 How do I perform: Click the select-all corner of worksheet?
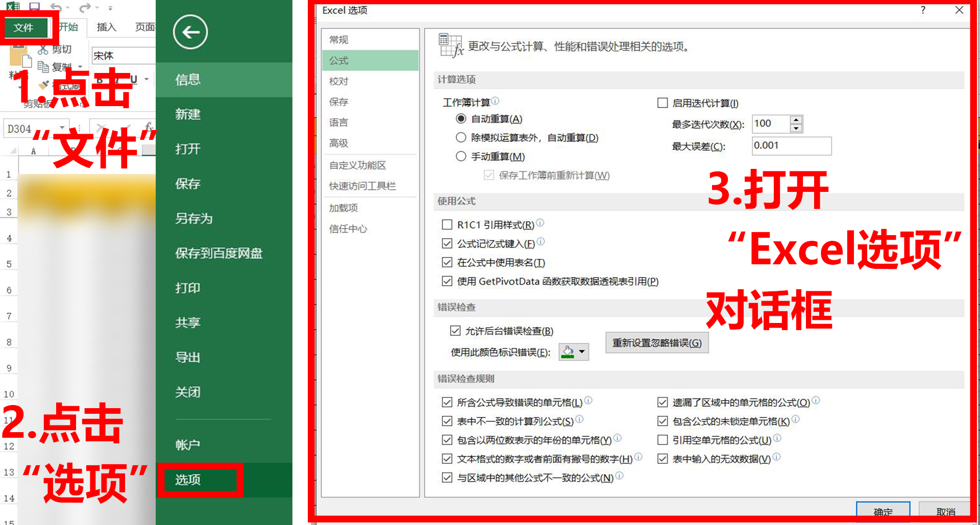tap(13, 151)
